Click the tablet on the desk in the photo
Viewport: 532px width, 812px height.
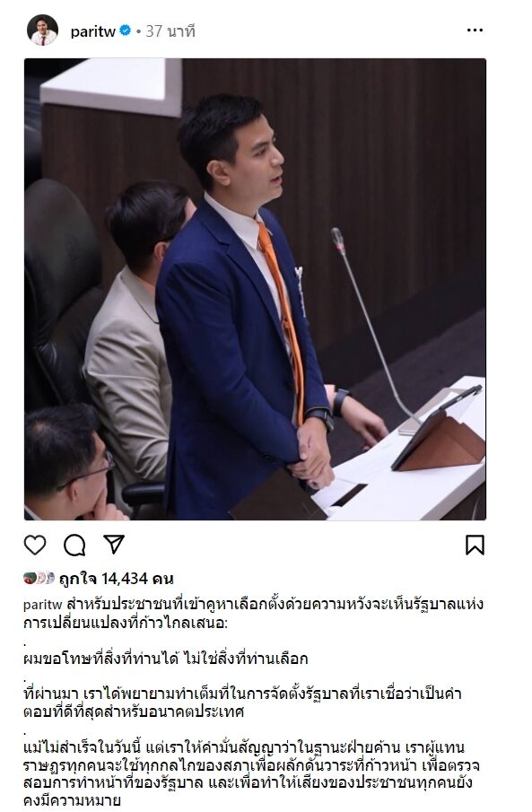[x=438, y=430]
